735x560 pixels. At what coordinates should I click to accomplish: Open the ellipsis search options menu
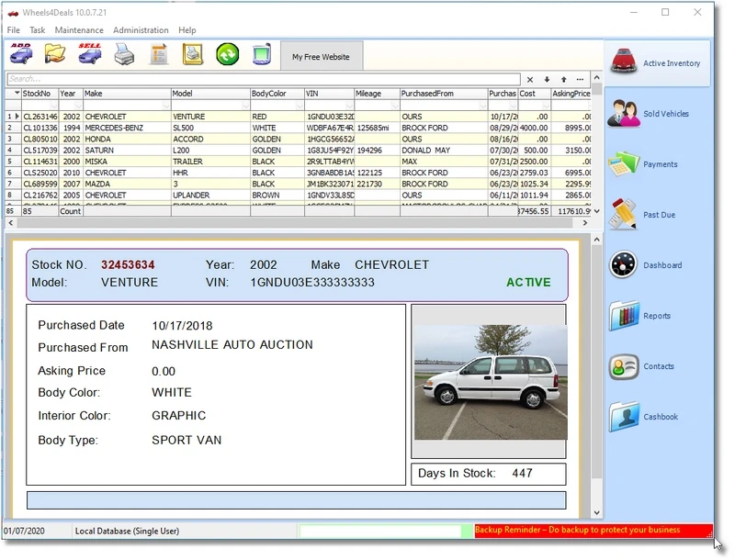pos(581,79)
